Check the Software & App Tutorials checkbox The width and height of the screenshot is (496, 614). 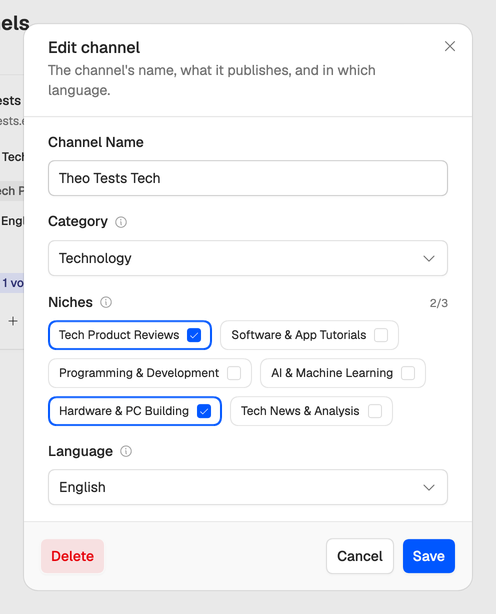pos(381,335)
